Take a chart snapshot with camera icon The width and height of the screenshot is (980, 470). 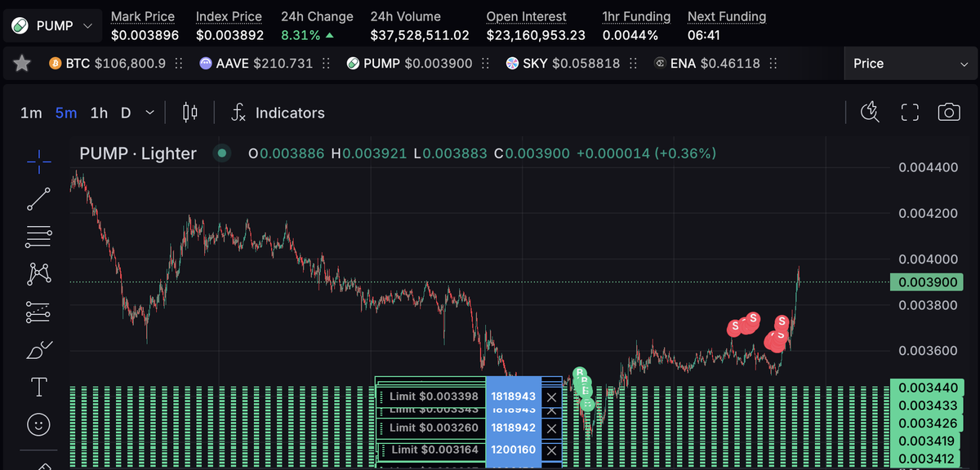pyautogui.click(x=948, y=113)
